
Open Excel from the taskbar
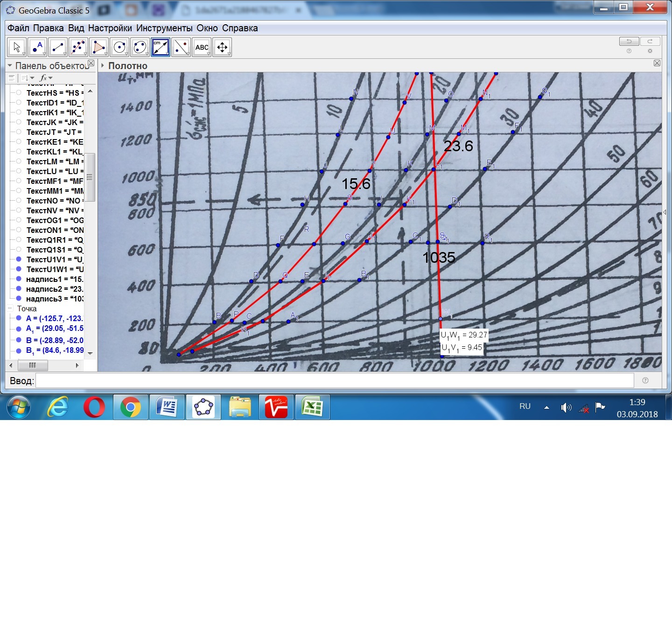[x=312, y=407]
